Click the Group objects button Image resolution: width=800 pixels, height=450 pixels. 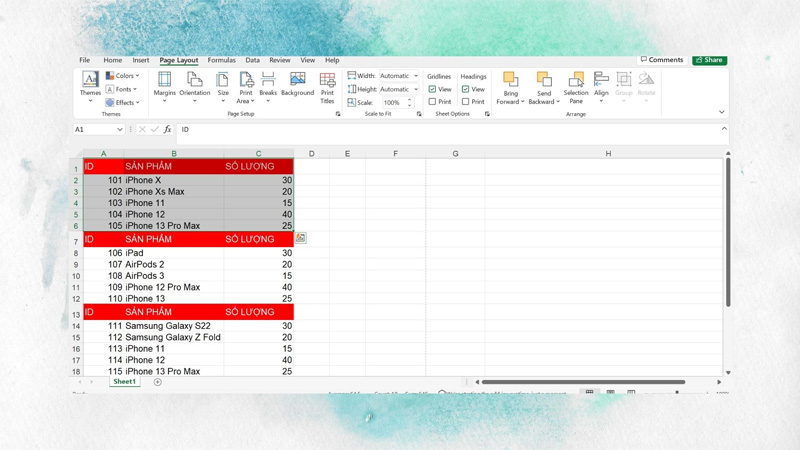tap(623, 87)
